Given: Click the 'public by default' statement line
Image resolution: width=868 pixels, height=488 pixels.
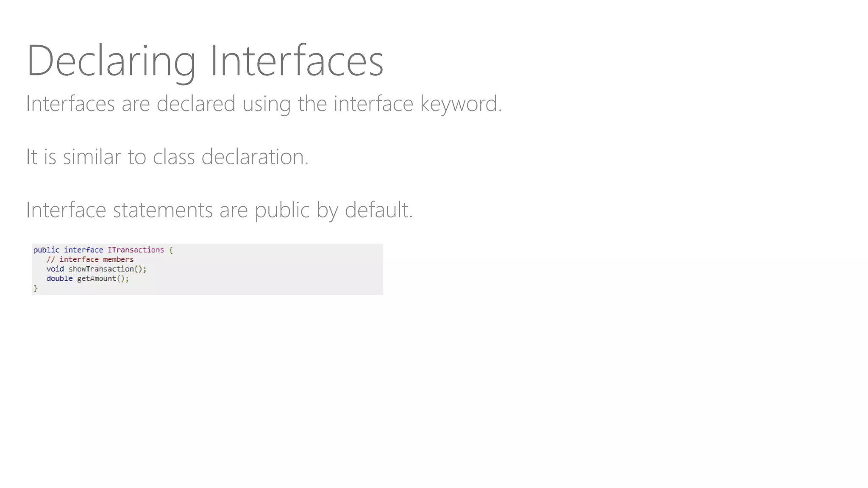Looking at the screenshot, I should 219,210.
